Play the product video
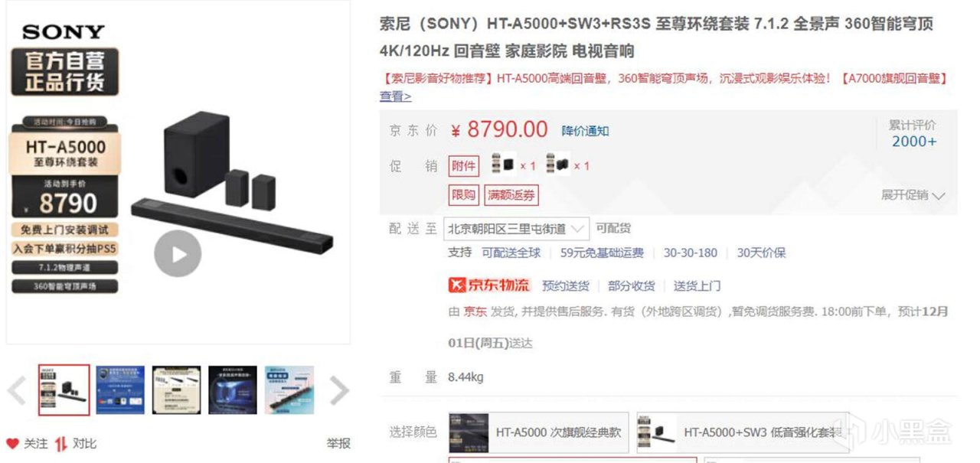Image resolution: width=980 pixels, height=463 pixels. [178, 253]
